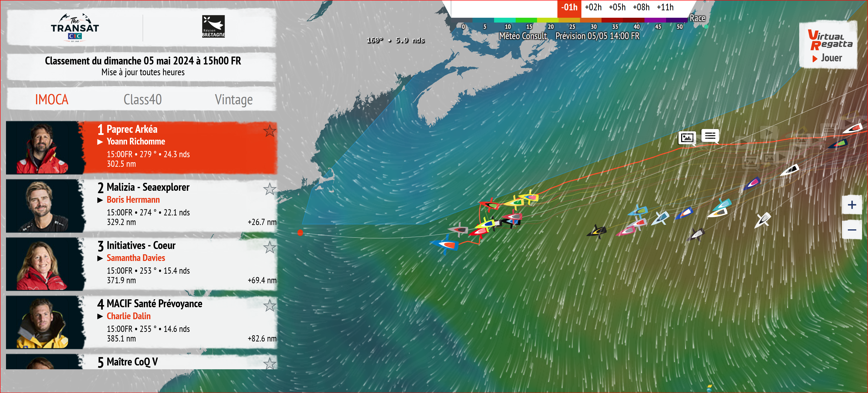
Task: Favorite Paprec Arkéa with its star
Action: coord(270,131)
